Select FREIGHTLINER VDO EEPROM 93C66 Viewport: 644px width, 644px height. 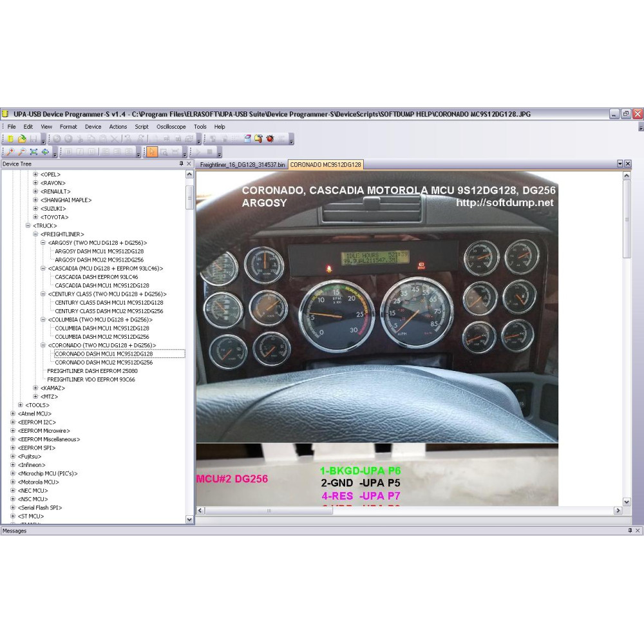91,379
